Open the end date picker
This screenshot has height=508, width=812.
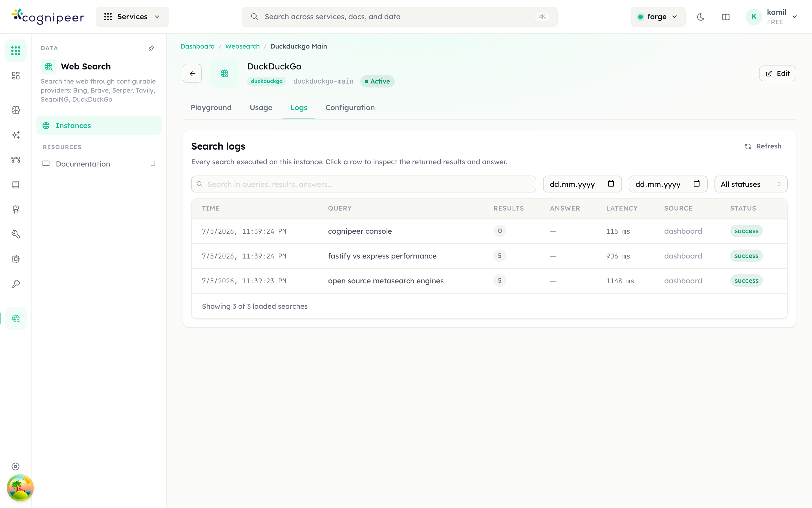668,184
